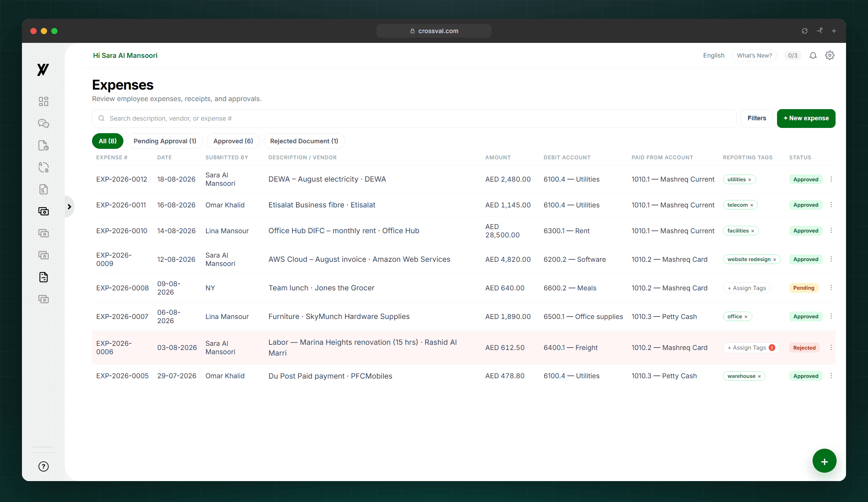
Task: Click the Crossval logo in the sidebar
Action: tap(43, 70)
